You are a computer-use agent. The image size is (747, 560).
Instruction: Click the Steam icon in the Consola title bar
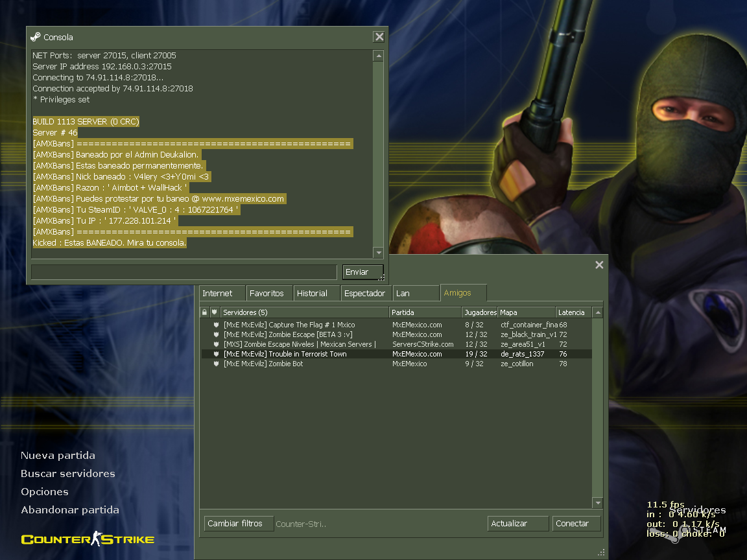[x=35, y=37]
